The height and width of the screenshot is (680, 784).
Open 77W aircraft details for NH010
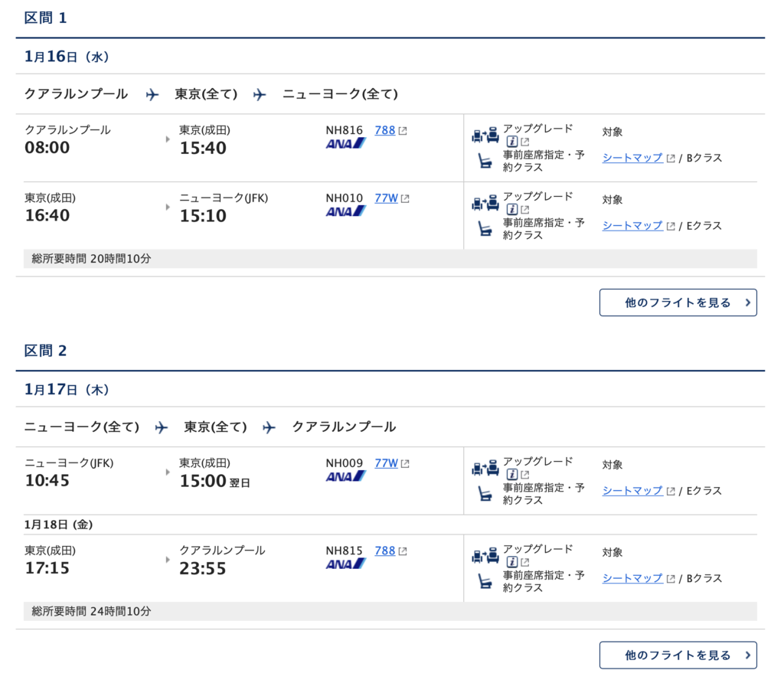pos(387,198)
